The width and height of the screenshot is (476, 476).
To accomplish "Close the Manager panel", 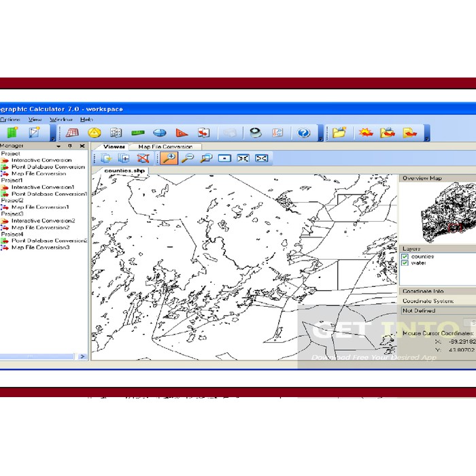I will 82,146.
